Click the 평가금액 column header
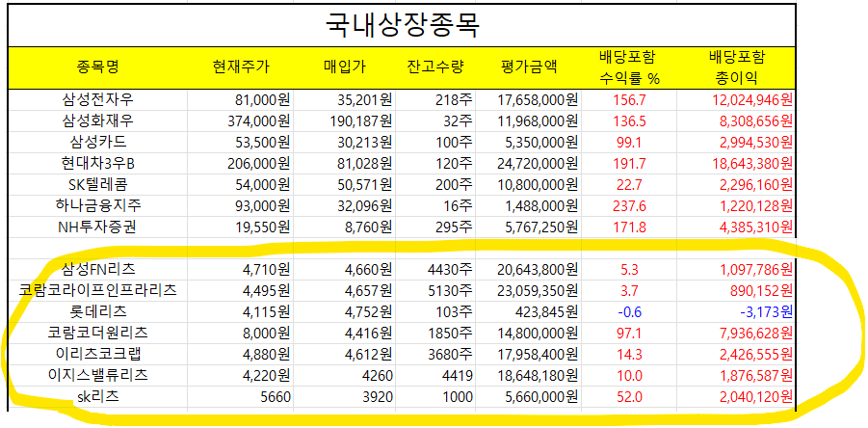 (x=529, y=67)
